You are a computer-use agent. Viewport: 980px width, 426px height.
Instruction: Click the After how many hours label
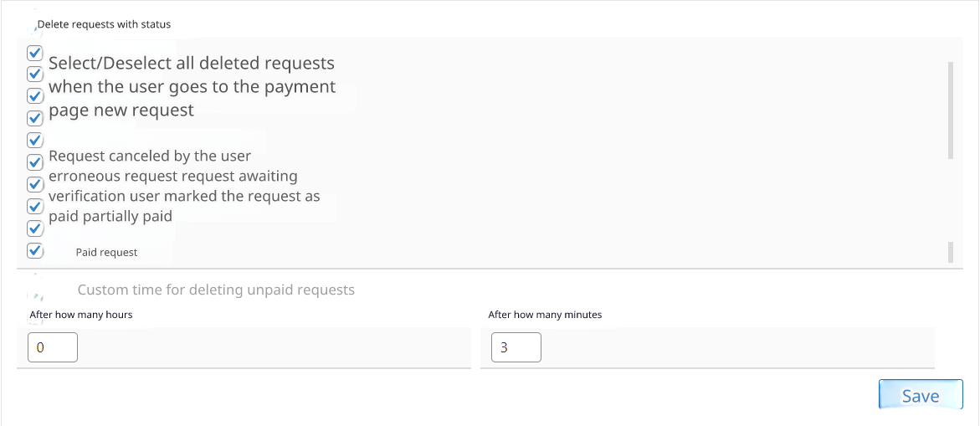[81, 315]
